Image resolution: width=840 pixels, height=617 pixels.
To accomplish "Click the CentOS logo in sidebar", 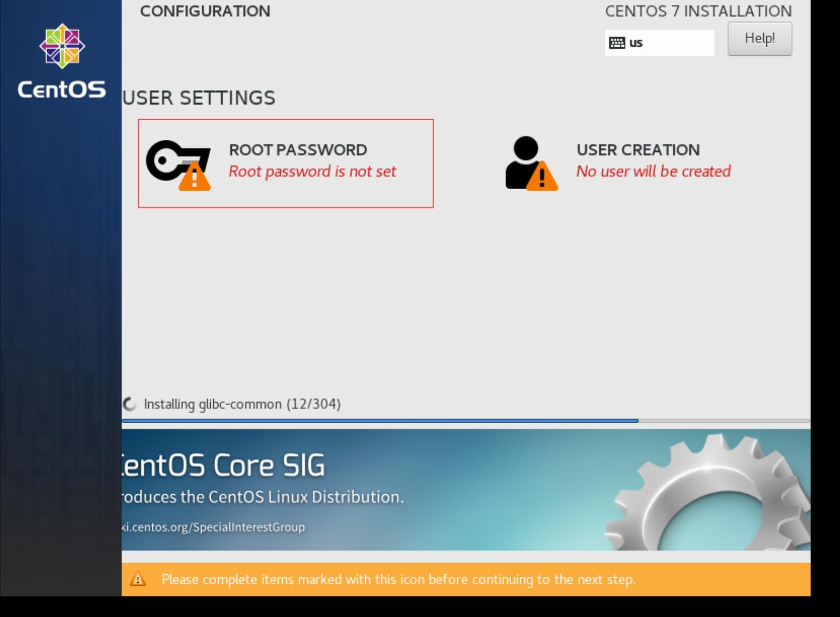I will pyautogui.click(x=62, y=46).
